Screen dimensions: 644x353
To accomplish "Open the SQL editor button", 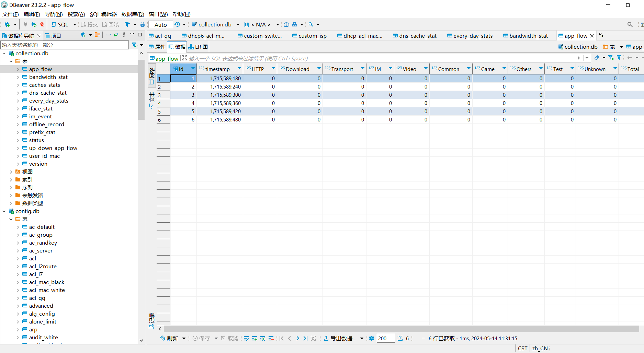I will 60,24.
